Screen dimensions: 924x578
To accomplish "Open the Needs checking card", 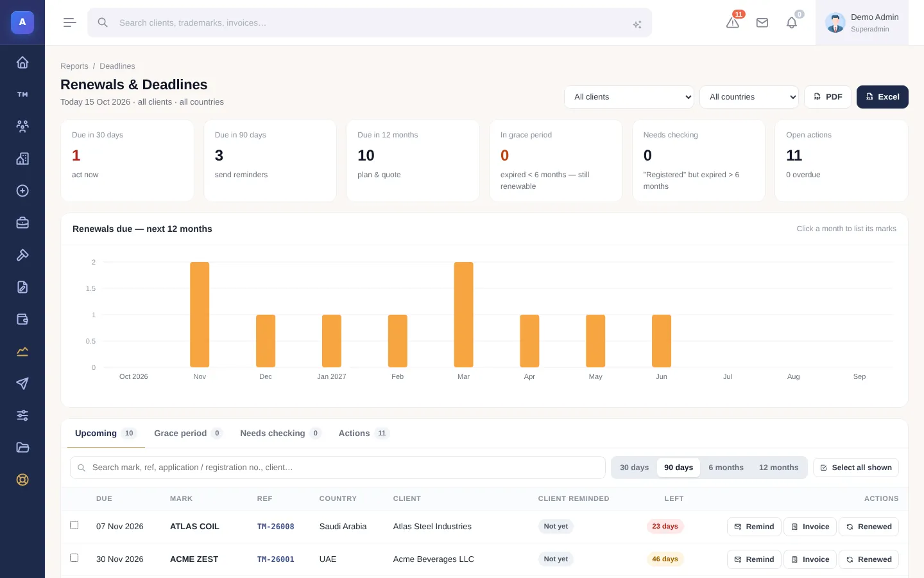I will 699,161.
